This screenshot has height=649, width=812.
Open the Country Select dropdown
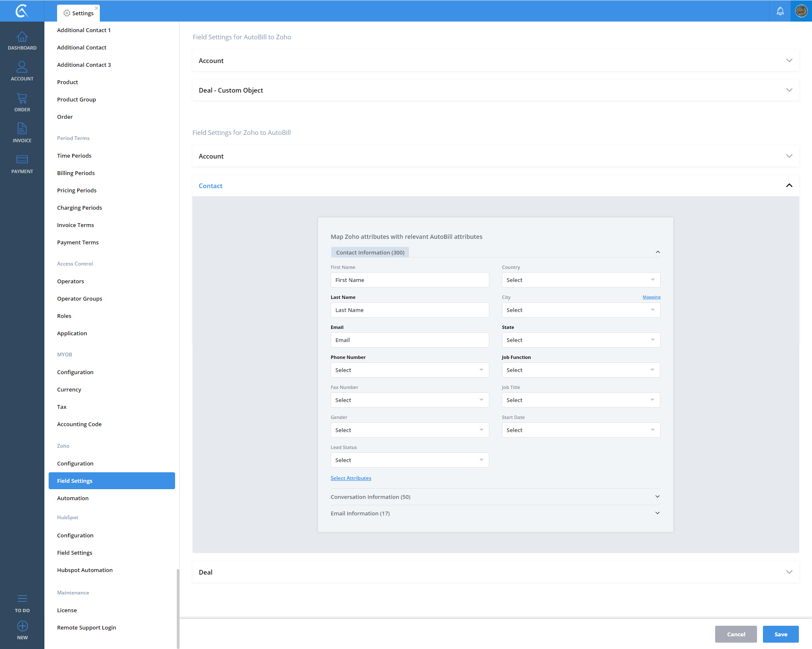click(581, 280)
